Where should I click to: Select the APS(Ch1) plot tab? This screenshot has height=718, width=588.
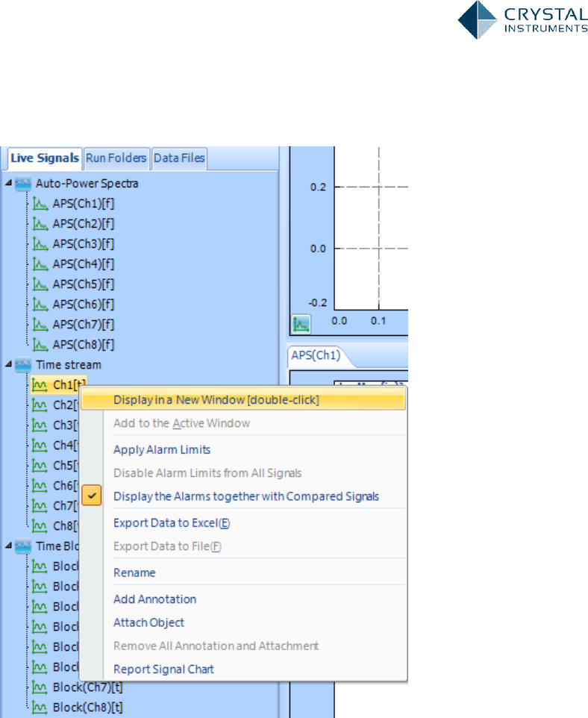pyautogui.click(x=316, y=356)
